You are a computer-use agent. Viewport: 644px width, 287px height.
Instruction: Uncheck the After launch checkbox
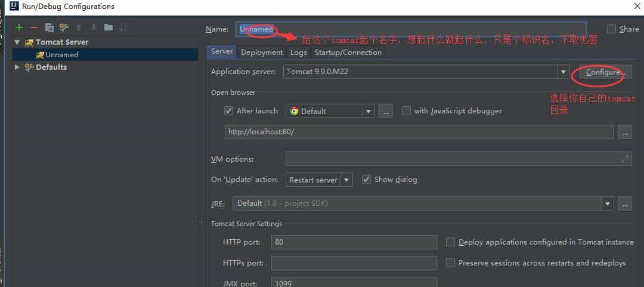229,111
